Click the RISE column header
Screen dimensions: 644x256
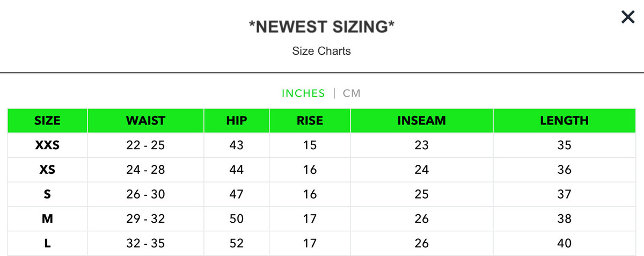pos(310,121)
